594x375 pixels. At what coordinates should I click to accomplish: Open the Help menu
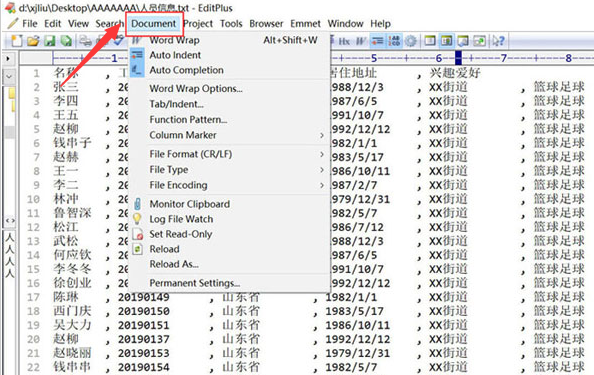click(x=380, y=23)
